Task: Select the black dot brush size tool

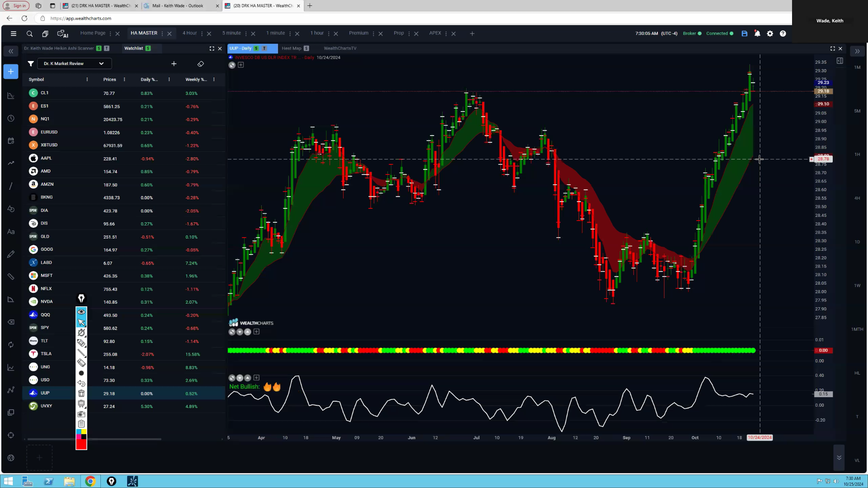Action: coord(81,373)
